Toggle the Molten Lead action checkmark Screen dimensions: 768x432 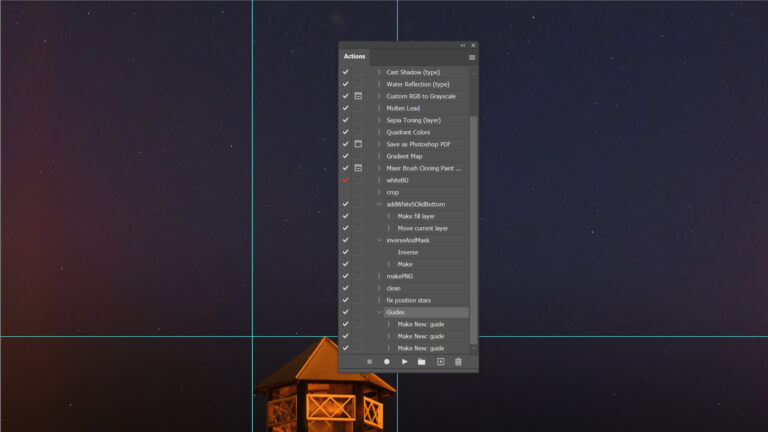[x=346, y=108]
